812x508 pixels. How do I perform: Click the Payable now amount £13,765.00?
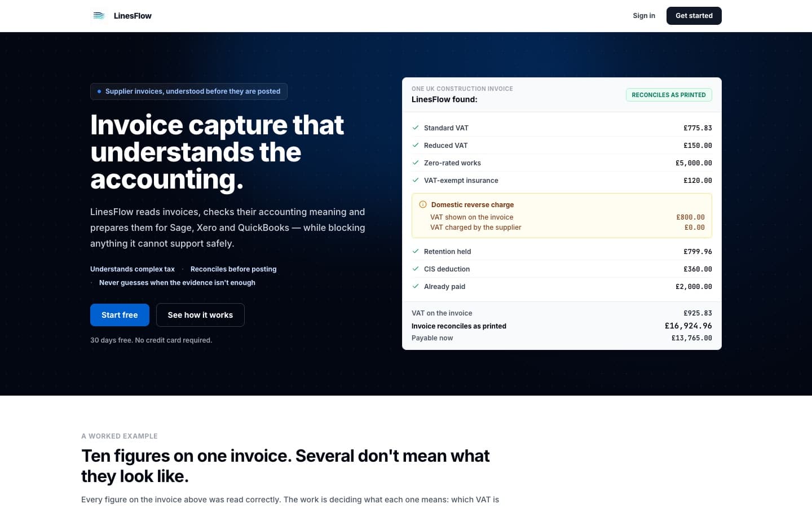[692, 338]
